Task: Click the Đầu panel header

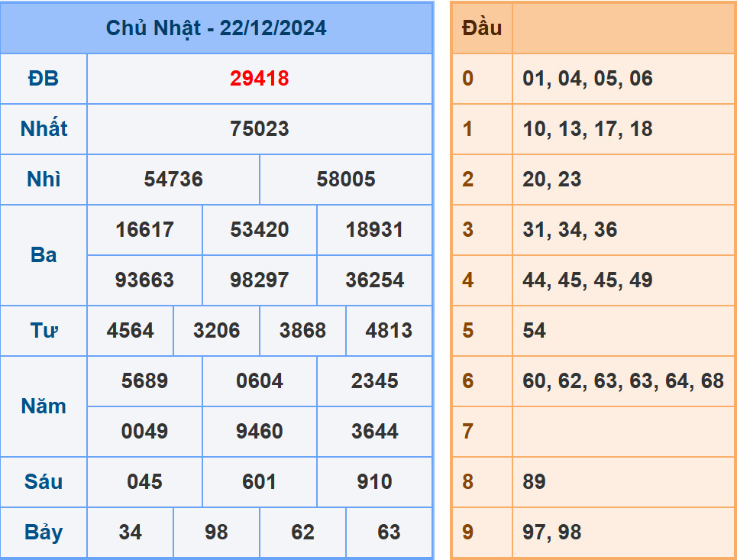Action: pos(480,28)
